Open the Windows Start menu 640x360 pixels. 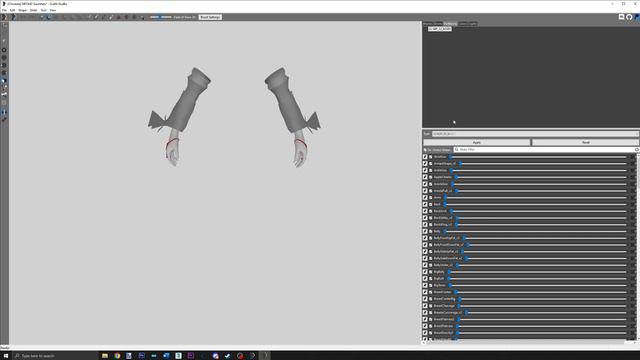(6, 356)
